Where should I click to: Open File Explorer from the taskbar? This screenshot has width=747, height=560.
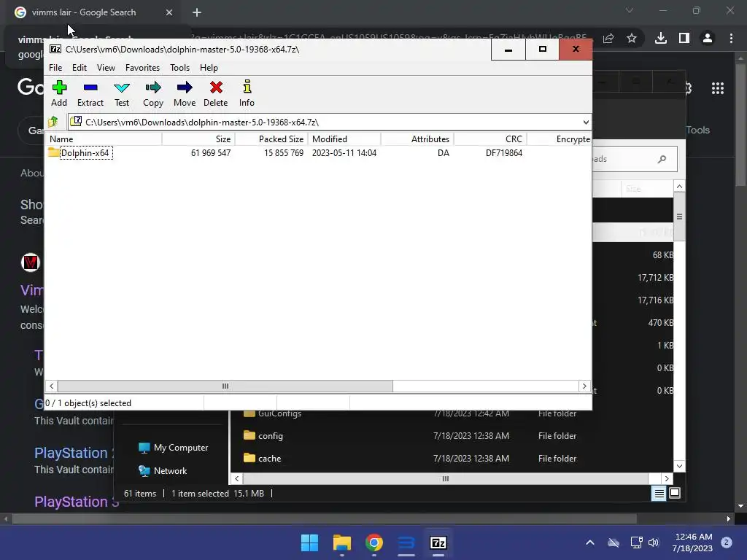point(341,542)
